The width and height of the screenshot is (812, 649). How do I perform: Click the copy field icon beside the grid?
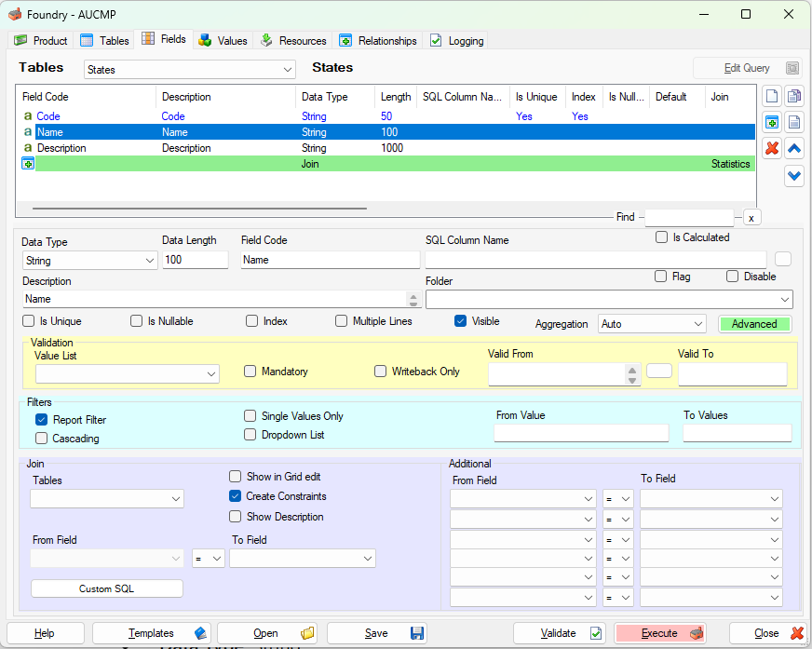pos(794,96)
